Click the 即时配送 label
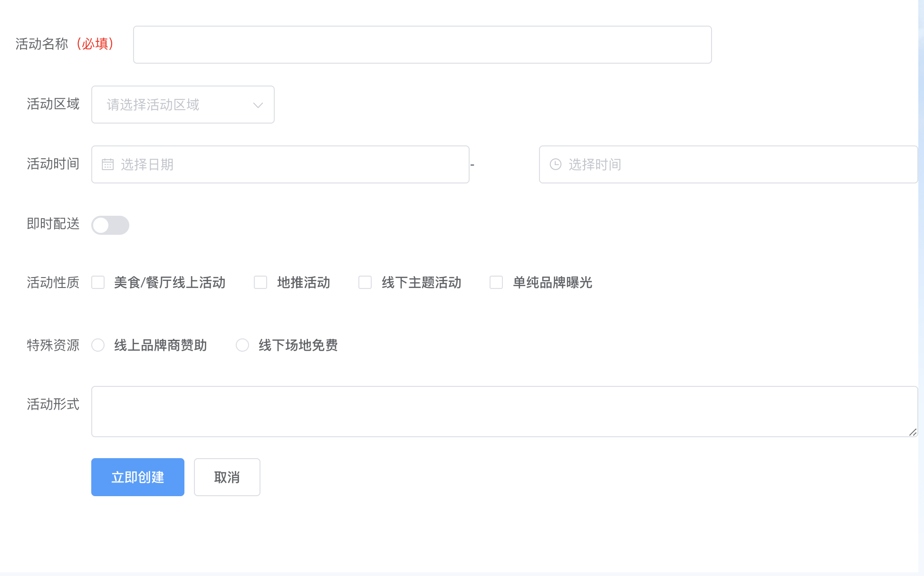The height and width of the screenshot is (576, 924). pos(53,224)
